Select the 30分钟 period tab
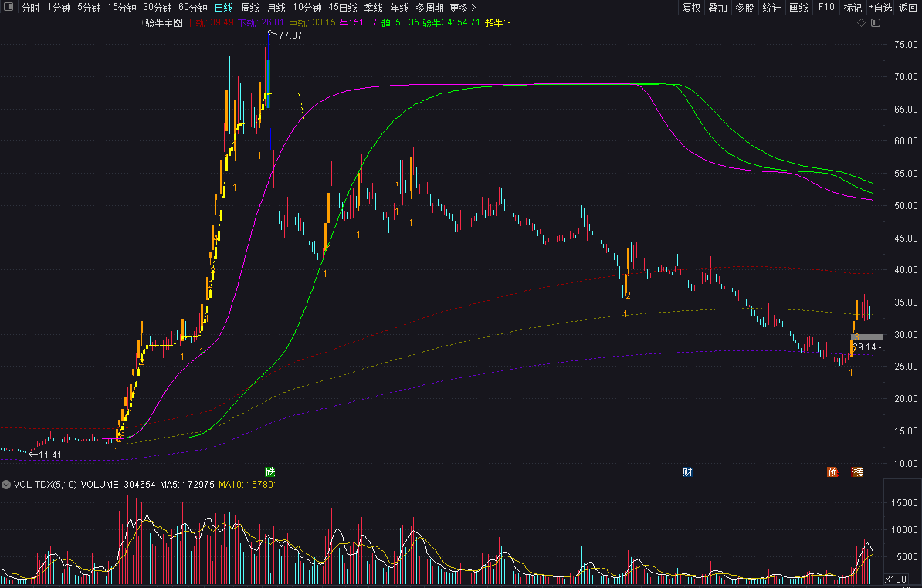 point(158,8)
